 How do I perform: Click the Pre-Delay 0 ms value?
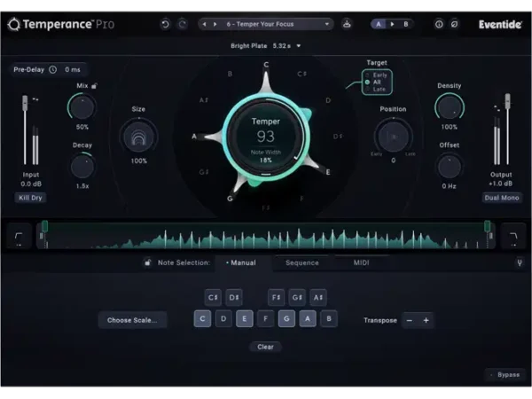(x=73, y=69)
